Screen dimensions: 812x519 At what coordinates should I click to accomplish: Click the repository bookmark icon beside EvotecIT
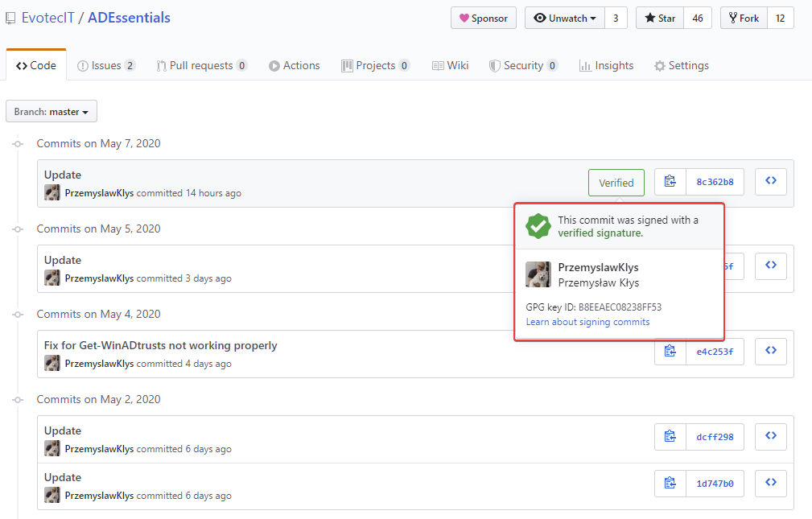point(10,17)
